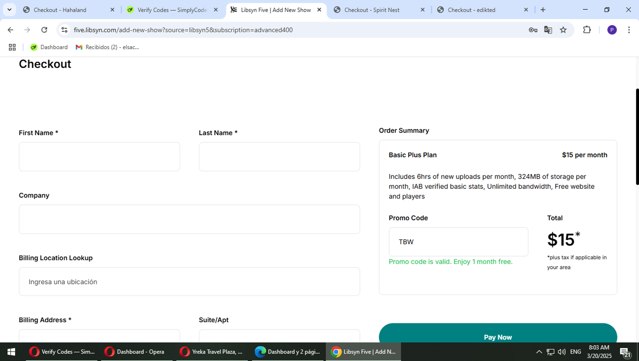Open the Extensions puzzle icon
639x361 pixels.
586,30
